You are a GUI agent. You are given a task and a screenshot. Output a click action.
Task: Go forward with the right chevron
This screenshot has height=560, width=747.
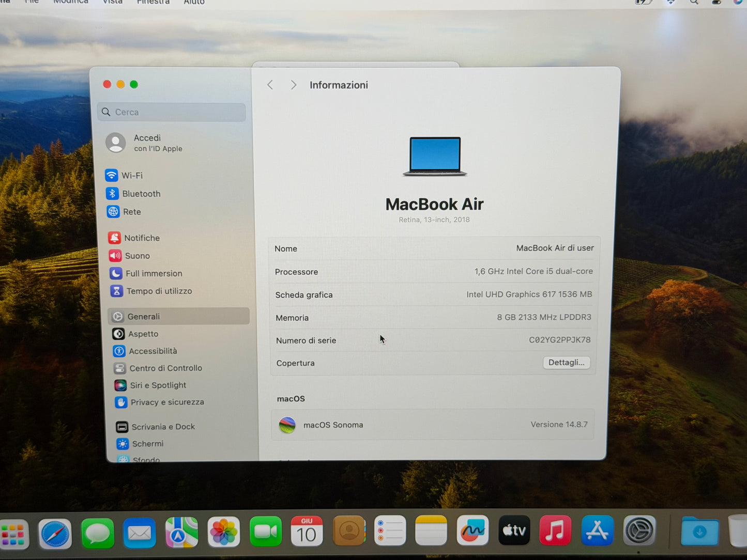pos(293,85)
